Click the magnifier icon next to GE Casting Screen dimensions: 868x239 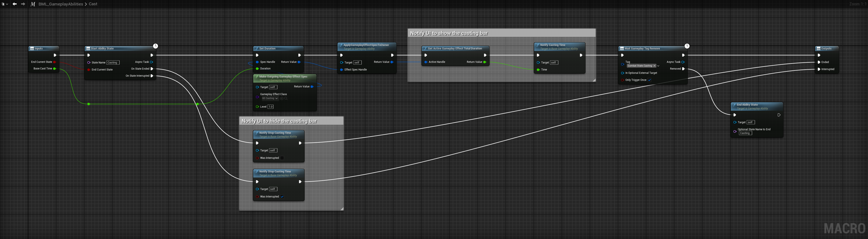click(286, 98)
